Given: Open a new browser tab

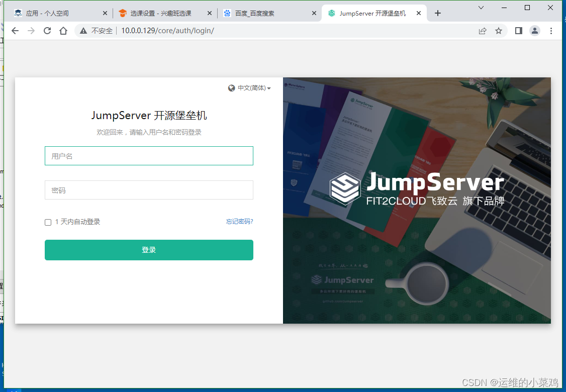Looking at the screenshot, I should click(x=437, y=14).
